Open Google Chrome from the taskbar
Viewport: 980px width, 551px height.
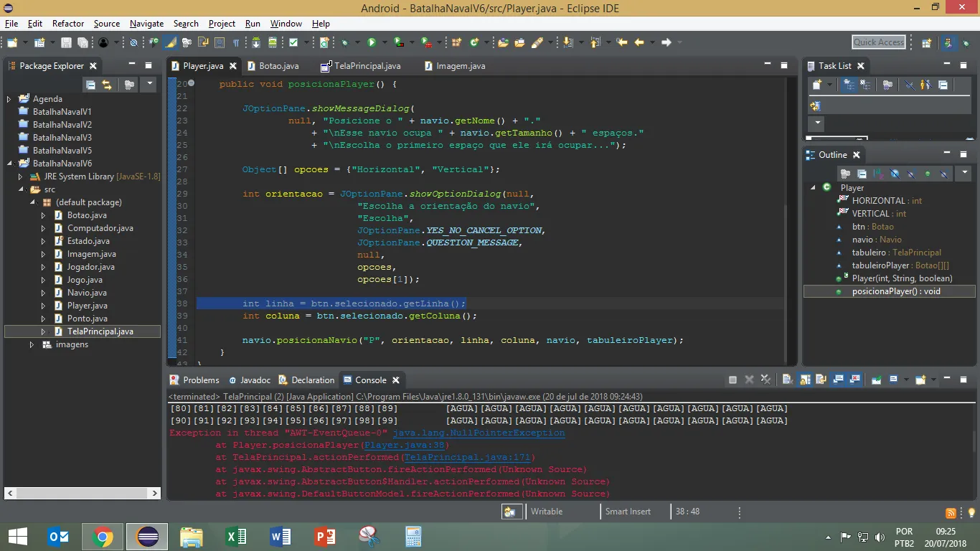103,537
